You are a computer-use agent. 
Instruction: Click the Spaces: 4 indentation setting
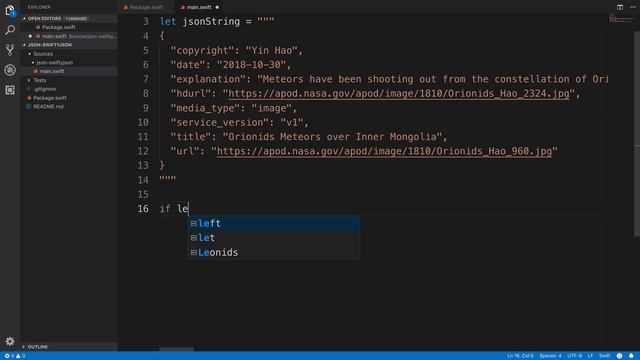coord(550,356)
